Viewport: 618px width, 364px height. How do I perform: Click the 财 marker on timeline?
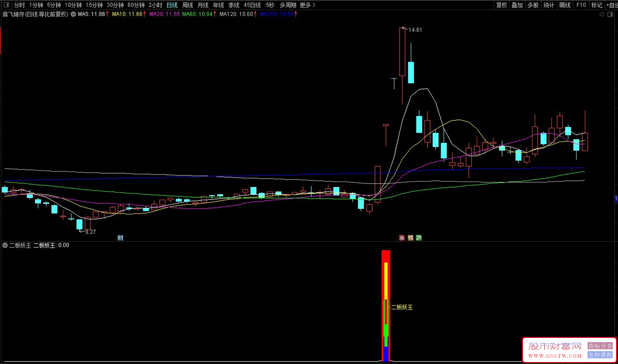click(120, 238)
